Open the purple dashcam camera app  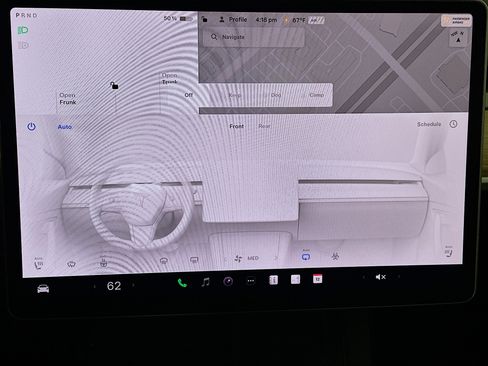228,281
